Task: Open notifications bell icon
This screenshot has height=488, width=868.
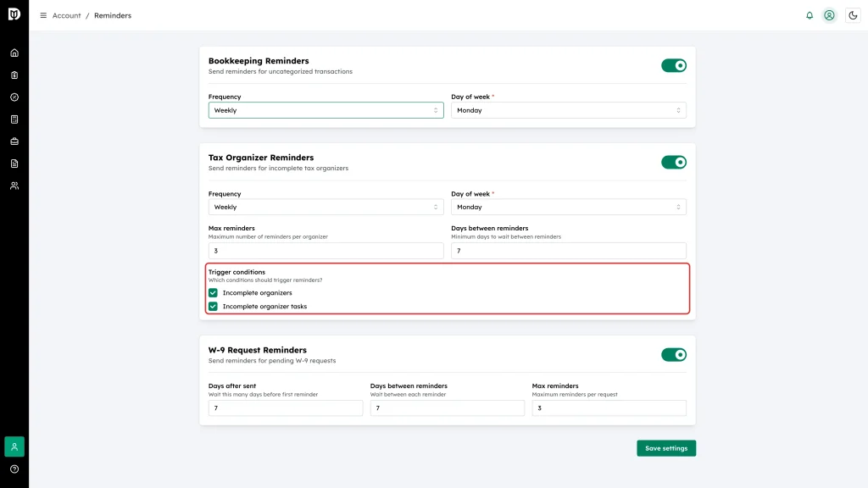Action: point(810,15)
